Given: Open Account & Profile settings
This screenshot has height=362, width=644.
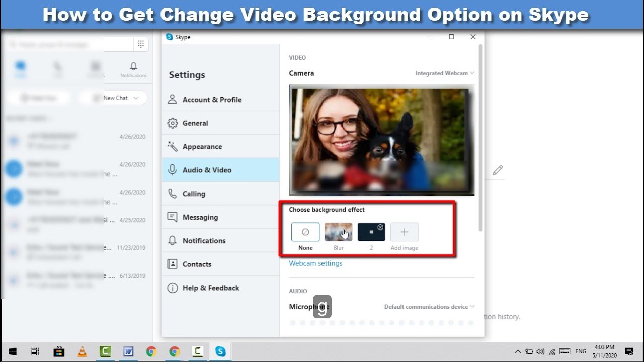Looking at the screenshot, I should (x=220, y=100).
